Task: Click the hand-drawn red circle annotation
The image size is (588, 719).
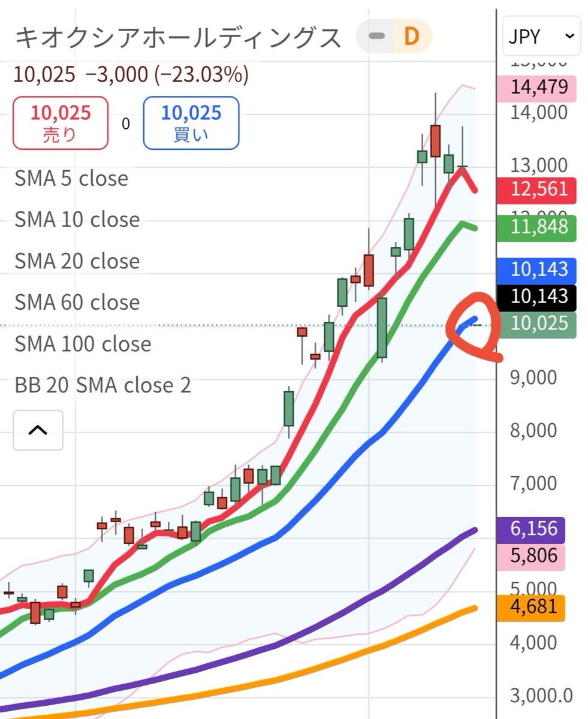Action: (474, 327)
